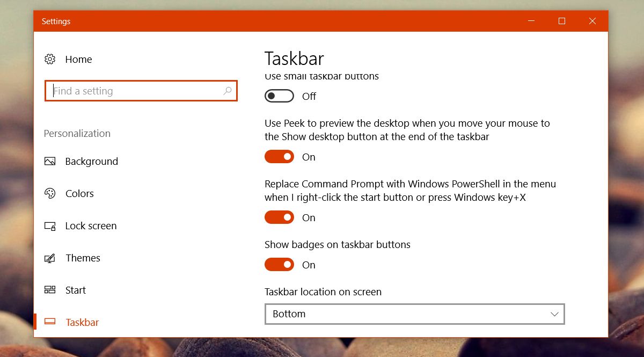Screen dimensions: 644x357
Task: Minimize the Settings window
Action: (x=531, y=21)
